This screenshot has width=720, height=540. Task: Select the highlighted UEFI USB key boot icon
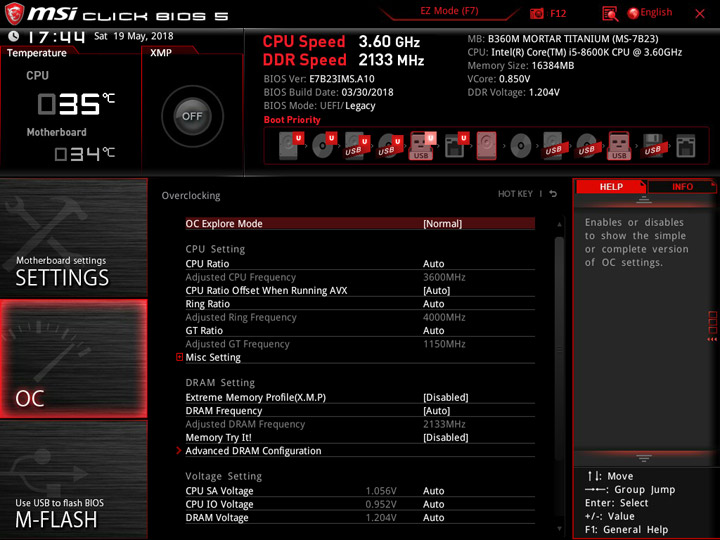(422, 146)
